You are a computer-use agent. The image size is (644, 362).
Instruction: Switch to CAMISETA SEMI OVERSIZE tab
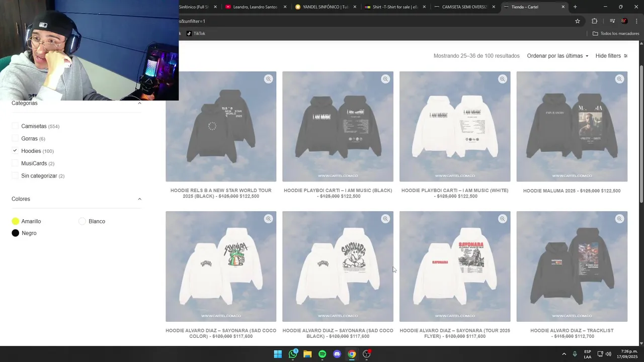[x=464, y=7]
